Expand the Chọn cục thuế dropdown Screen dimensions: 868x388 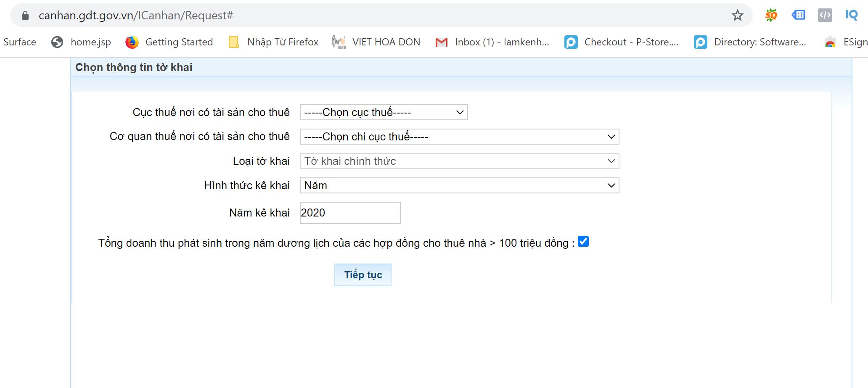pos(384,112)
